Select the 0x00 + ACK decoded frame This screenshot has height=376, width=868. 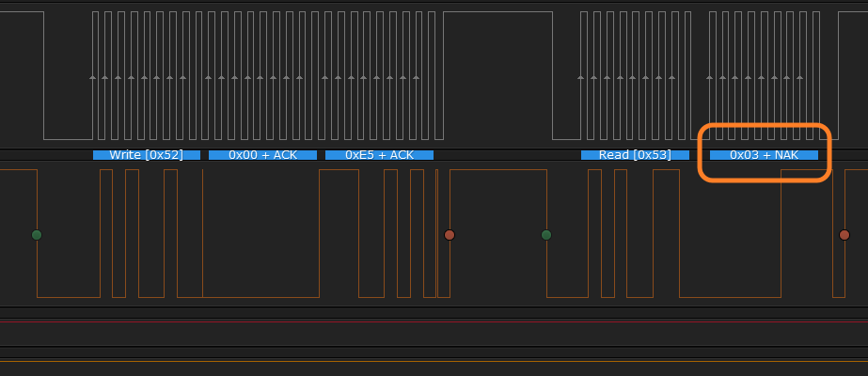click(262, 155)
